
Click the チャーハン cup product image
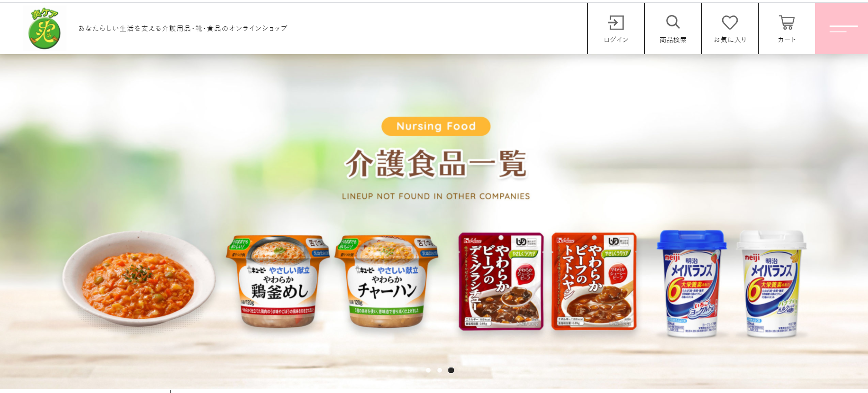386,281
